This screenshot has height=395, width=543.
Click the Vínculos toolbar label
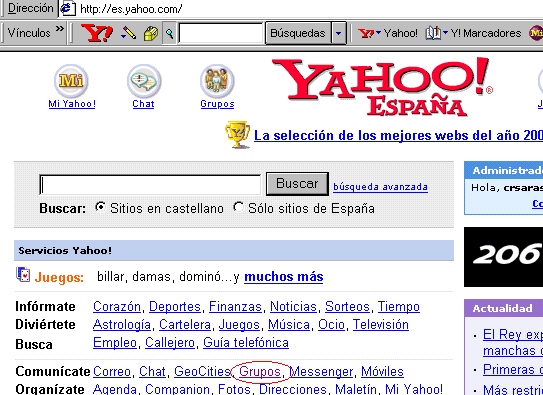pos(29,33)
